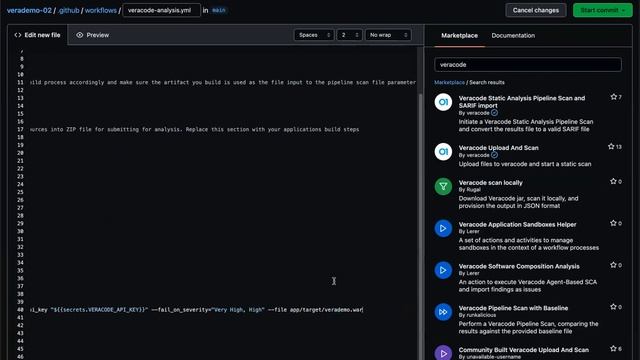The height and width of the screenshot is (360, 640).
Task: Star Veracode Application Sandboxes Helper action
Action: pyautogui.click(x=613, y=223)
